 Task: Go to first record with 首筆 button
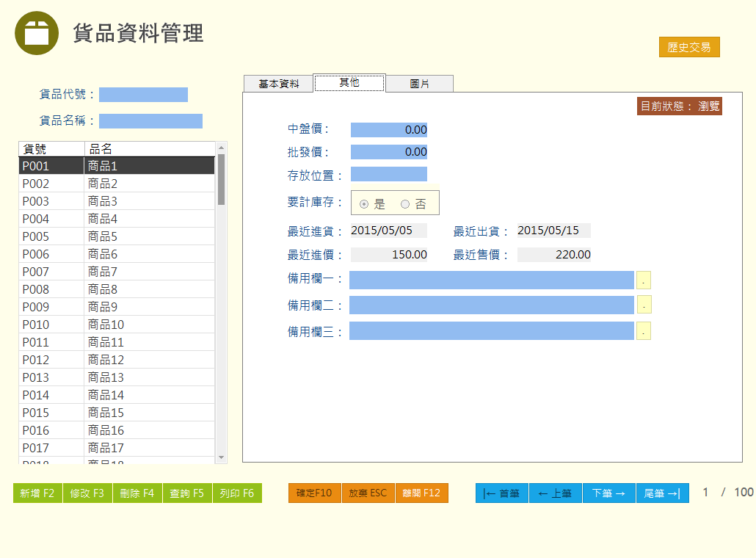[501, 493]
